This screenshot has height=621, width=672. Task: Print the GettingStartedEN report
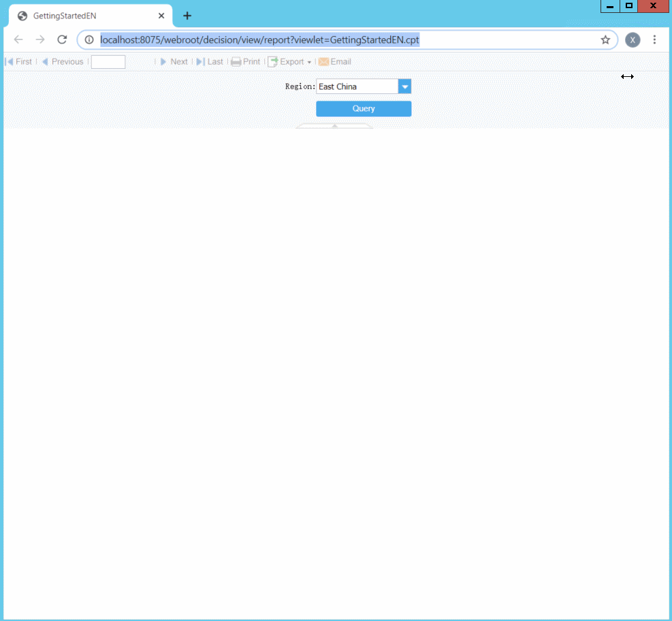[x=245, y=61]
